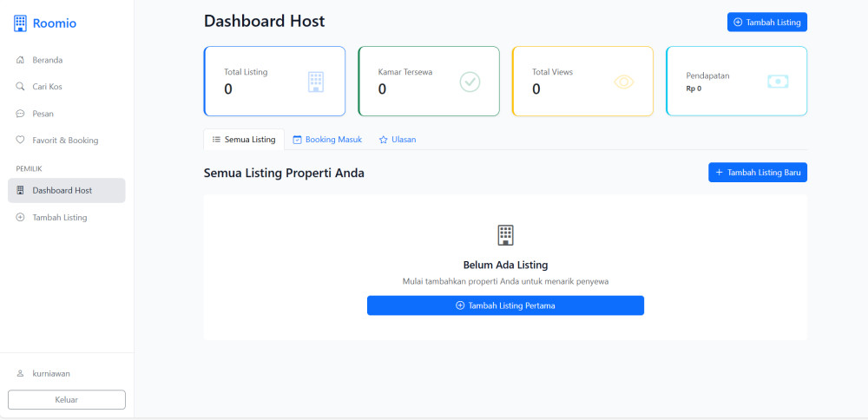Click the house icon beside Beranda

click(20, 60)
